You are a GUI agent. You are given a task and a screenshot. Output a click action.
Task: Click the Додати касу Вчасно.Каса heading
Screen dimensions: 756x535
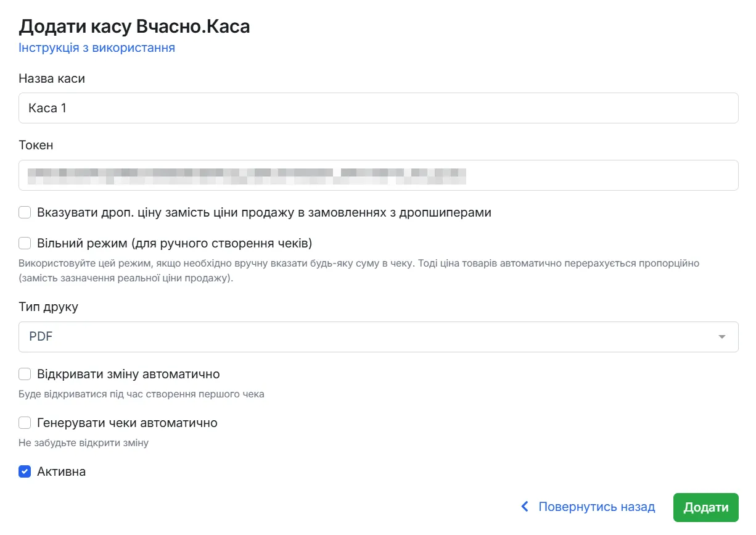click(134, 26)
